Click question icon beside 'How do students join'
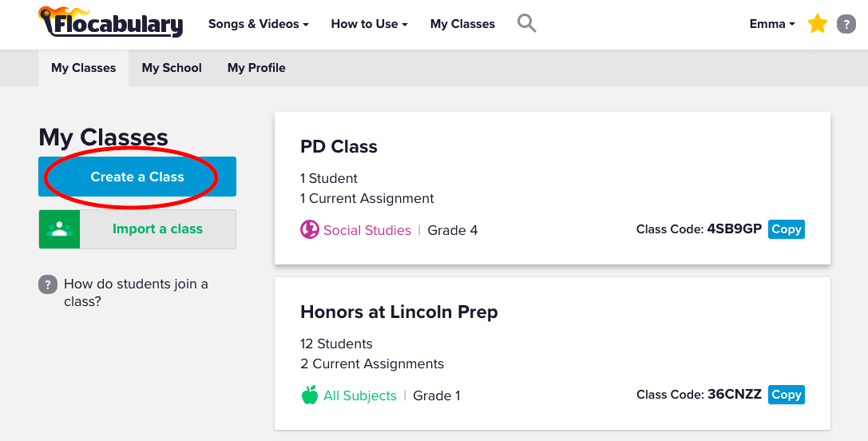The height and width of the screenshot is (441, 868). [48, 284]
